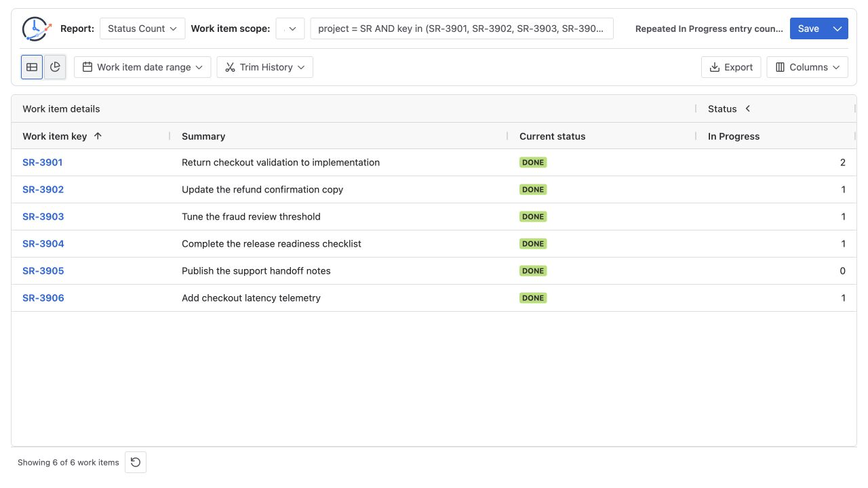Open the Save options arrow

coord(837,28)
